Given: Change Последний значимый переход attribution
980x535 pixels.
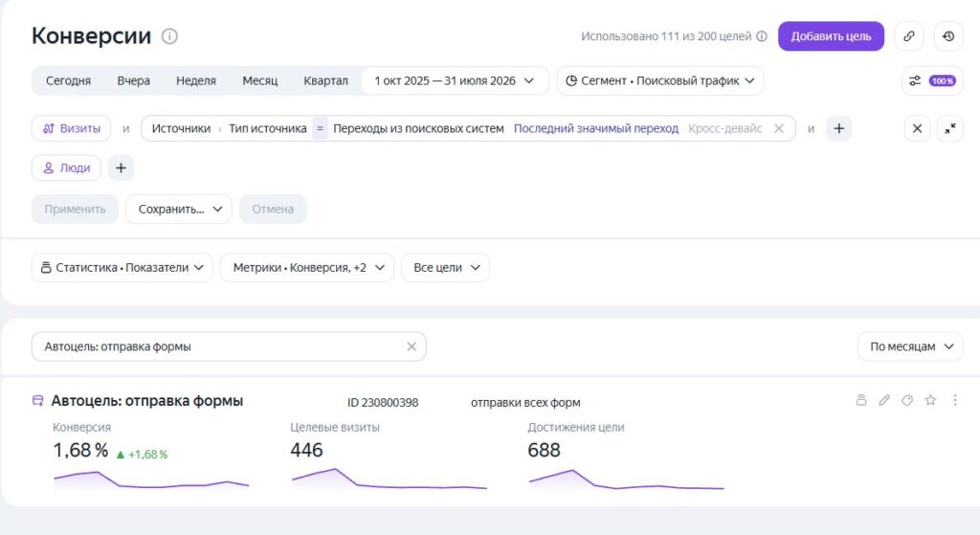Looking at the screenshot, I should [595, 128].
